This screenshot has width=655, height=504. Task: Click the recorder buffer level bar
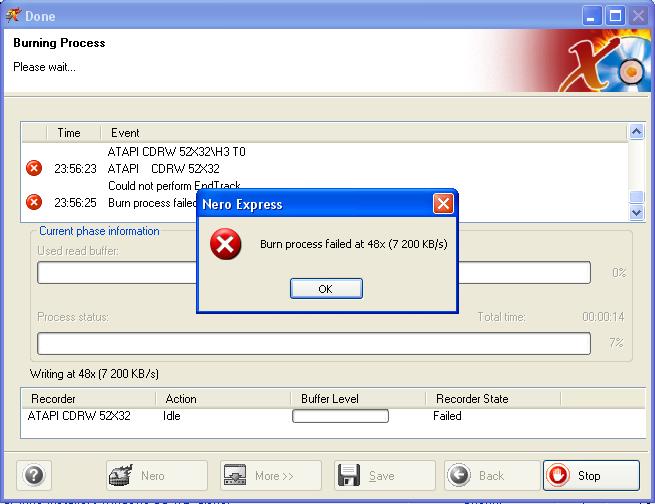pyautogui.click(x=340, y=416)
